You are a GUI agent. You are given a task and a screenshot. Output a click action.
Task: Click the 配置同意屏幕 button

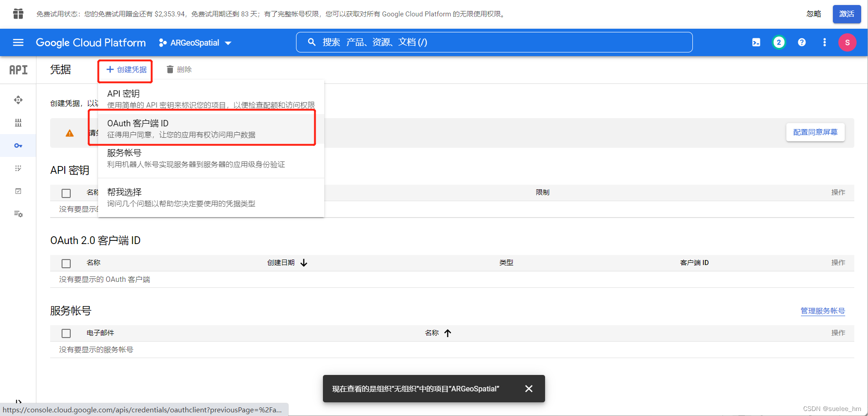coord(815,132)
